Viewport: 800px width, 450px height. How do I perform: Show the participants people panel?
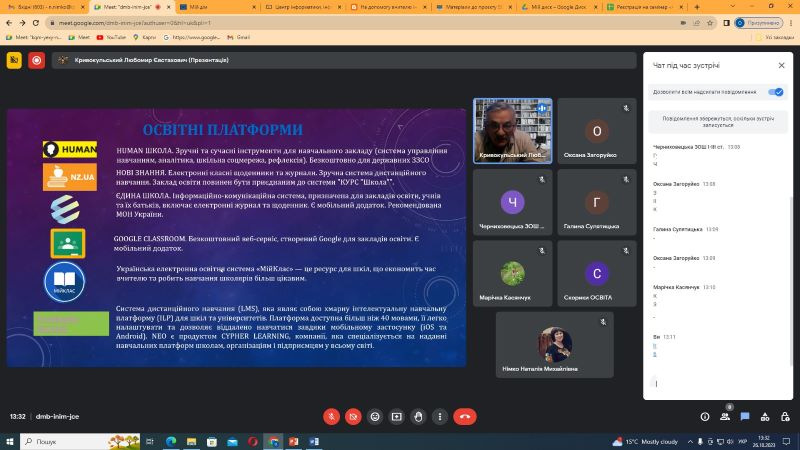pyautogui.click(x=724, y=416)
